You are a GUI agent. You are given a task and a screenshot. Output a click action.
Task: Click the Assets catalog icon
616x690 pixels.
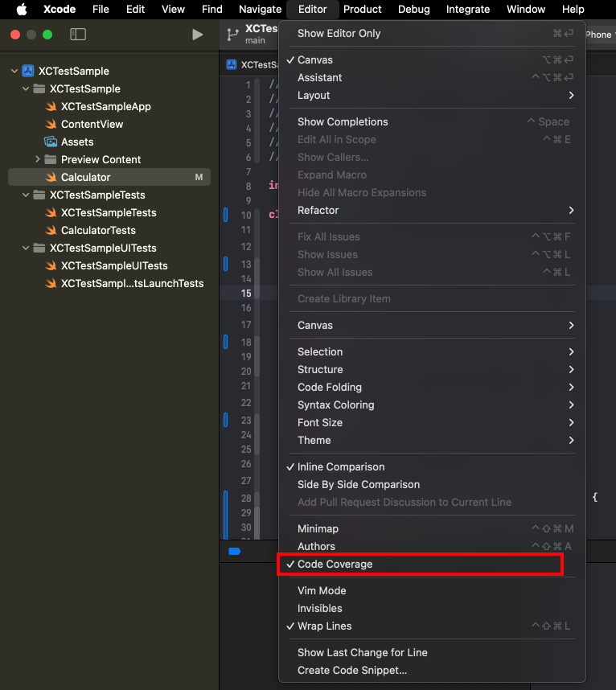tap(51, 142)
